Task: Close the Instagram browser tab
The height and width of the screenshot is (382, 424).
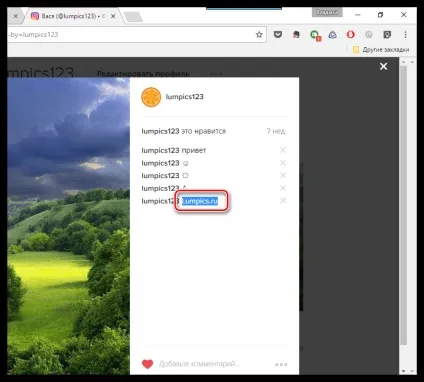Action: (113, 16)
